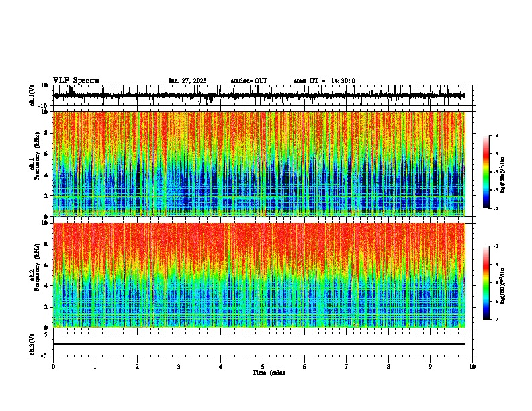Click time axis tick label "1"
This screenshot has width=532, height=411.
point(95,367)
